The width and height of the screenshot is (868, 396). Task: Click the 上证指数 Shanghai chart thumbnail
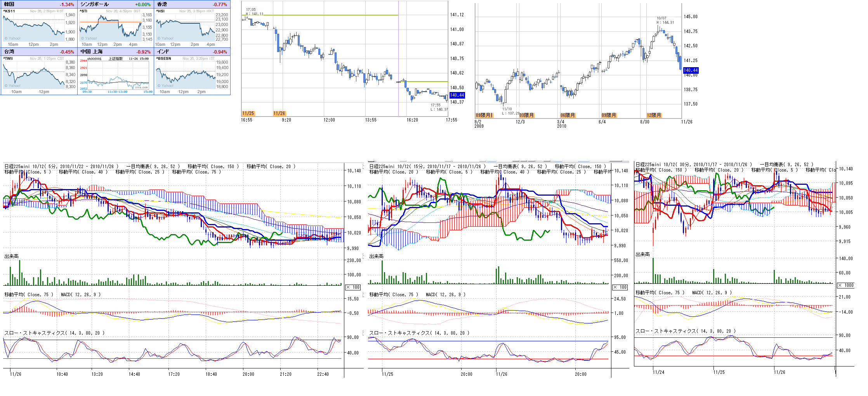[x=115, y=75]
